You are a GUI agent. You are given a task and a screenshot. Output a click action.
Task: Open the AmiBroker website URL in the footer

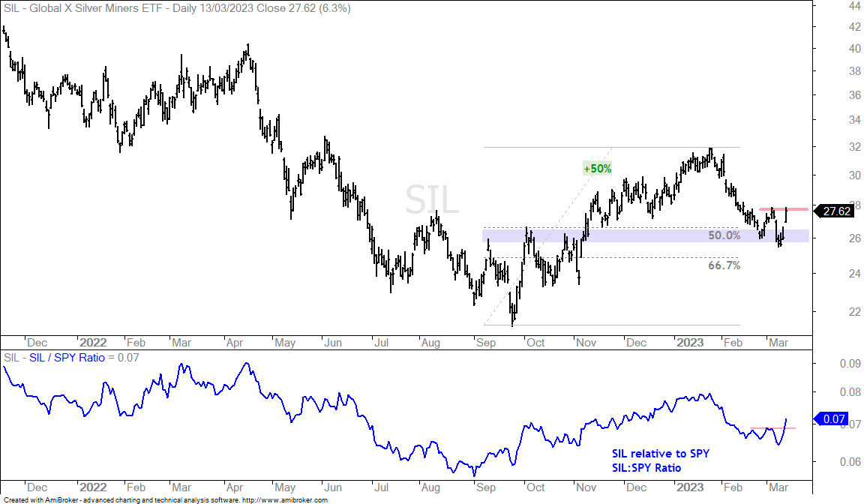click(x=285, y=500)
